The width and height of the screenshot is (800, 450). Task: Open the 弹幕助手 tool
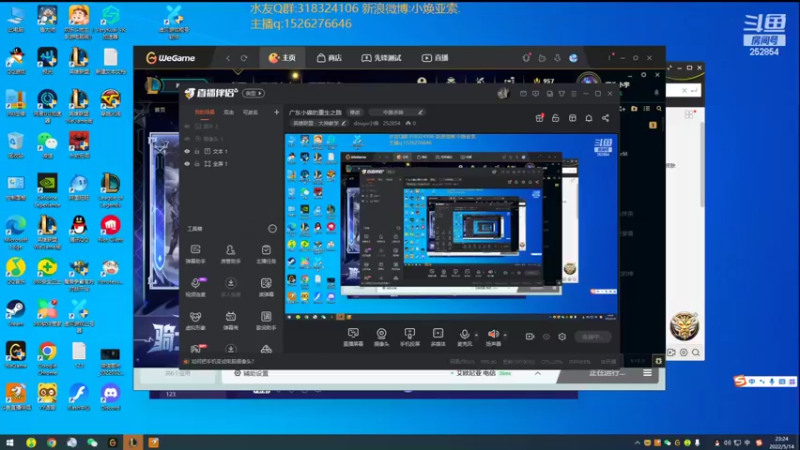click(195, 254)
